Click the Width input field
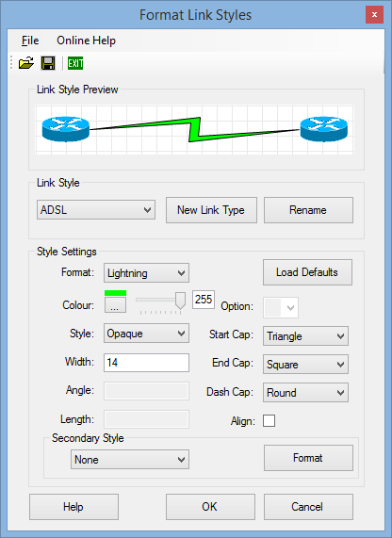The height and width of the screenshot is (538, 392). (x=146, y=363)
